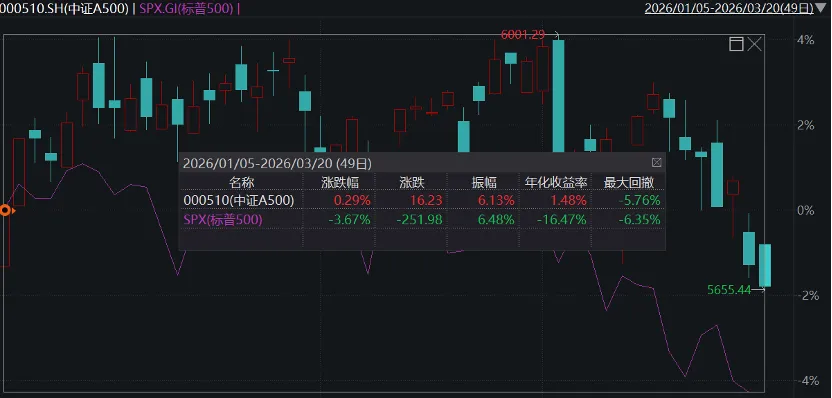Click the 1.48% annualized return
The image size is (832, 398).
pos(569,200)
